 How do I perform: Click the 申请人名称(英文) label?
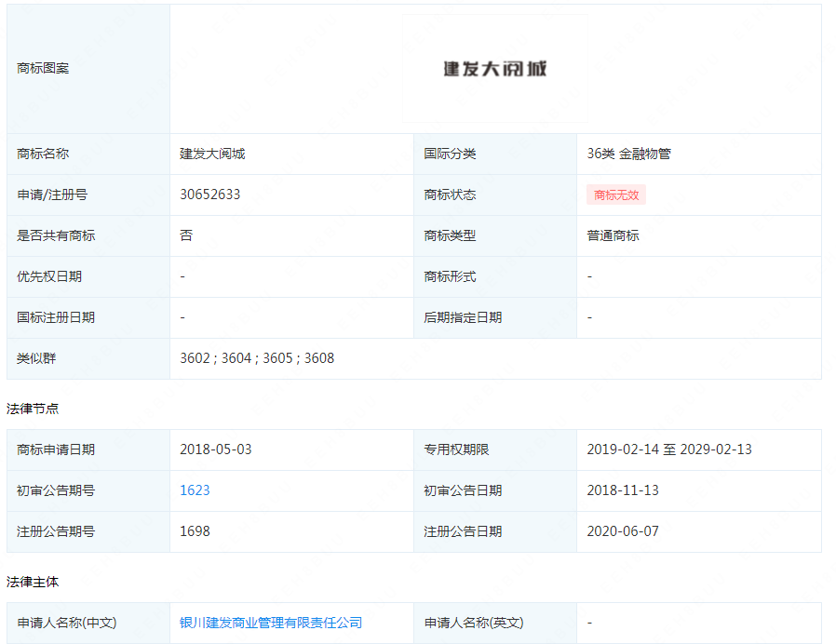coord(474,623)
